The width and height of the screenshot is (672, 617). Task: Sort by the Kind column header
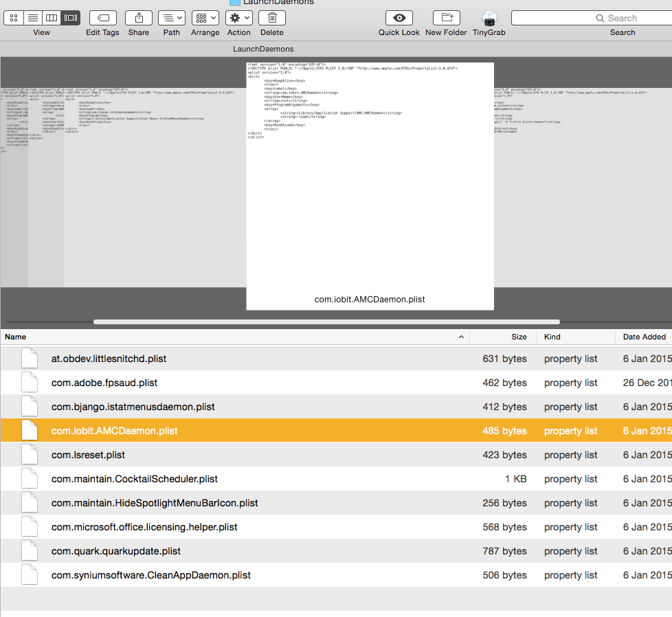[x=576, y=337]
